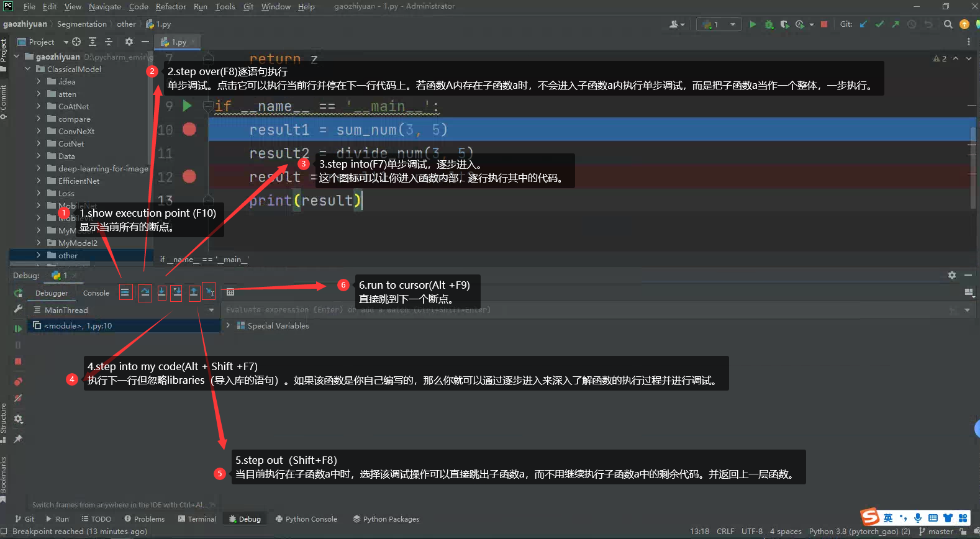The height and width of the screenshot is (539, 980).
Task: Stop debugging with the red square in debug sidebar
Action: [x=18, y=361]
